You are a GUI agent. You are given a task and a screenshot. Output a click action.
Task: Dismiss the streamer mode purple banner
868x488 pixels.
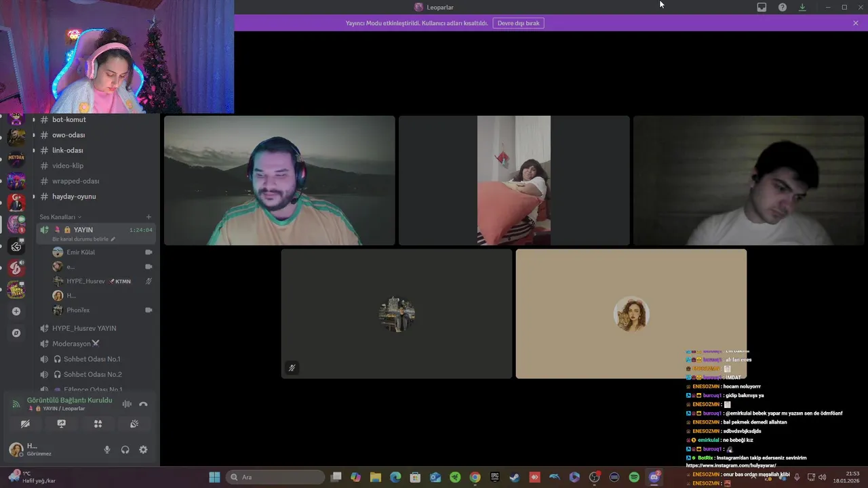pyautogui.click(x=856, y=23)
